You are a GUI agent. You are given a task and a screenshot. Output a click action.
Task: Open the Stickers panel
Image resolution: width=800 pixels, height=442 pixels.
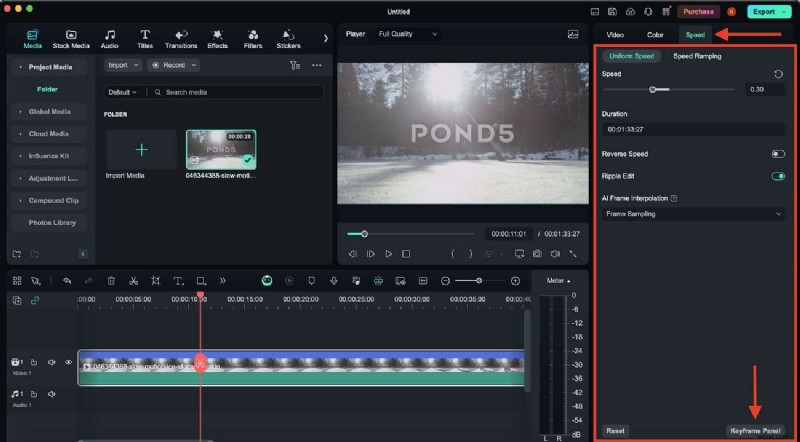(x=288, y=38)
